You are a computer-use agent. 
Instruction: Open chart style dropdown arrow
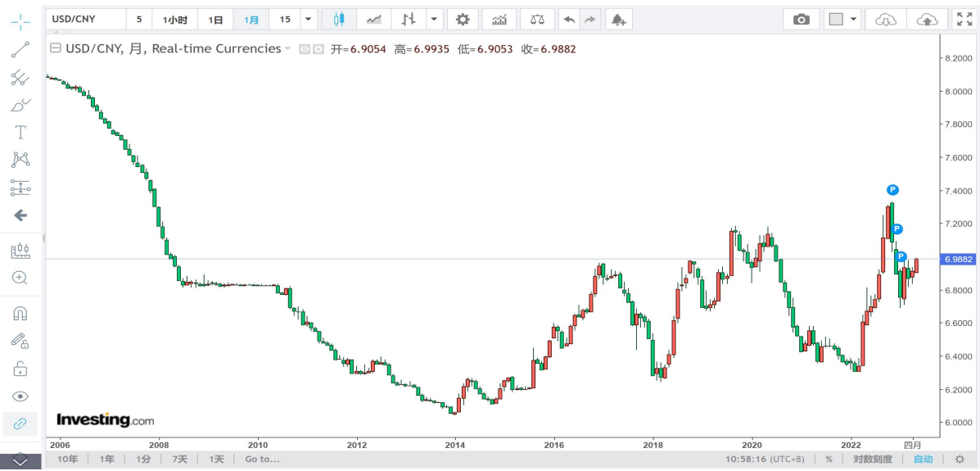(x=435, y=20)
